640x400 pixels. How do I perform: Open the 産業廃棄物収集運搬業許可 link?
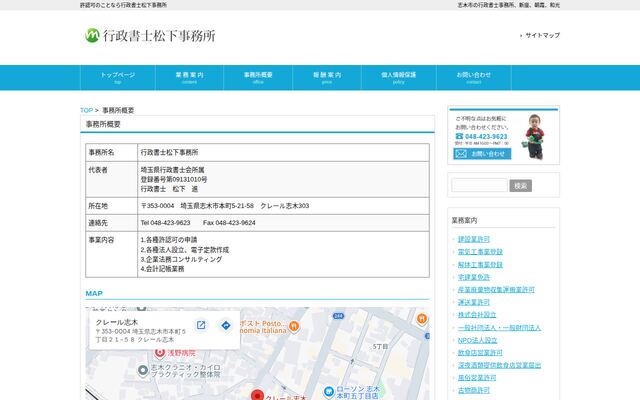pyautogui.click(x=496, y=290)
